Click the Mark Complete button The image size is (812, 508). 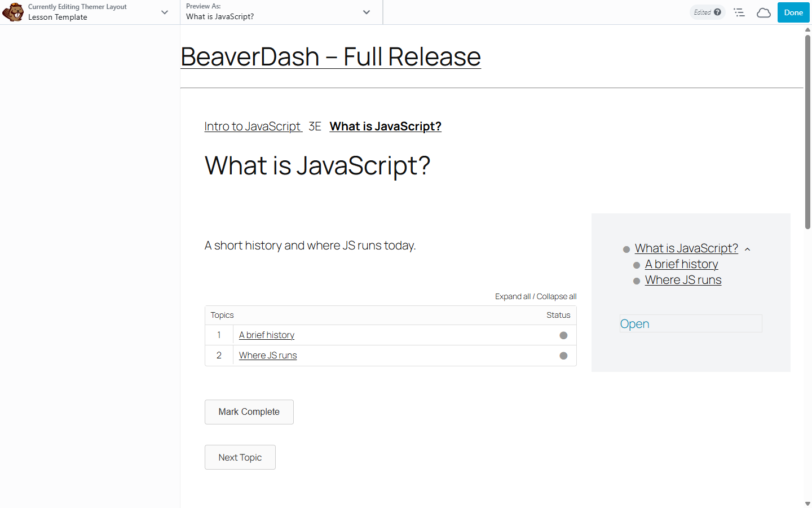click(249, 412)
